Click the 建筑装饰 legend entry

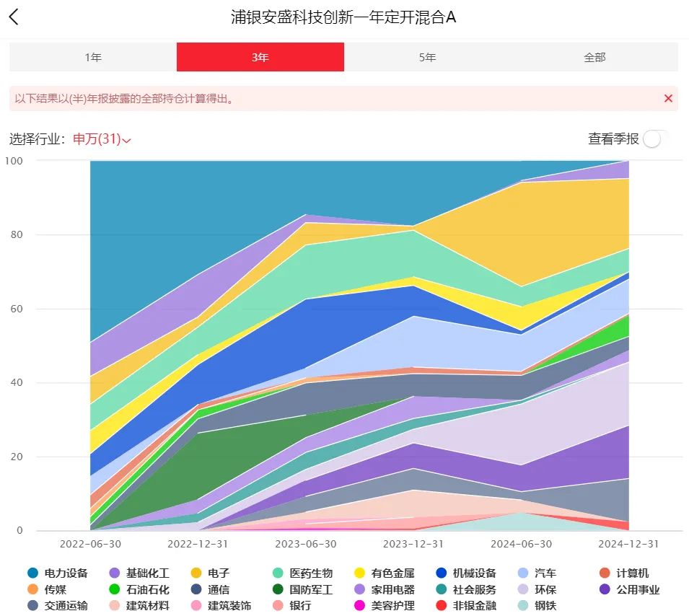221,605
